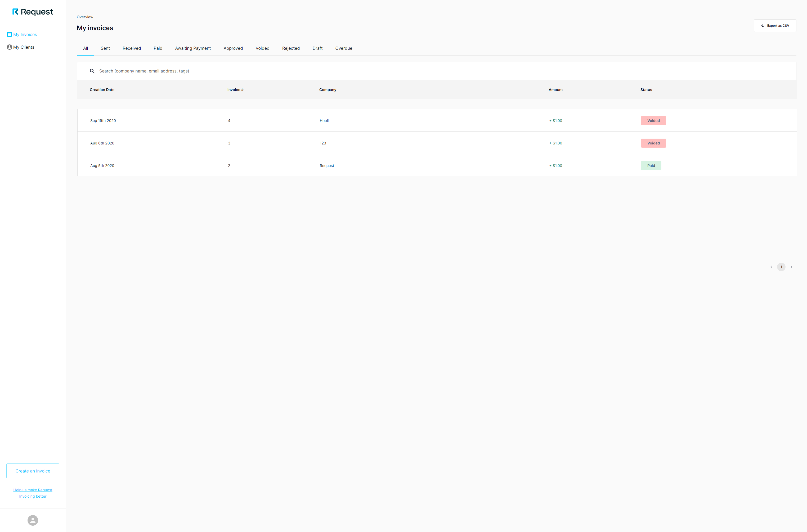807x532 pixels.
Task: Click the Voided badge for invoice 3
Action: (653, 143)
